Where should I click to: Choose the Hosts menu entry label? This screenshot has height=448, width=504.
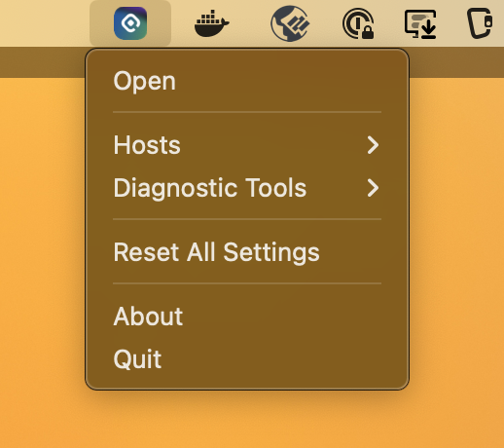tap(147, 145)
